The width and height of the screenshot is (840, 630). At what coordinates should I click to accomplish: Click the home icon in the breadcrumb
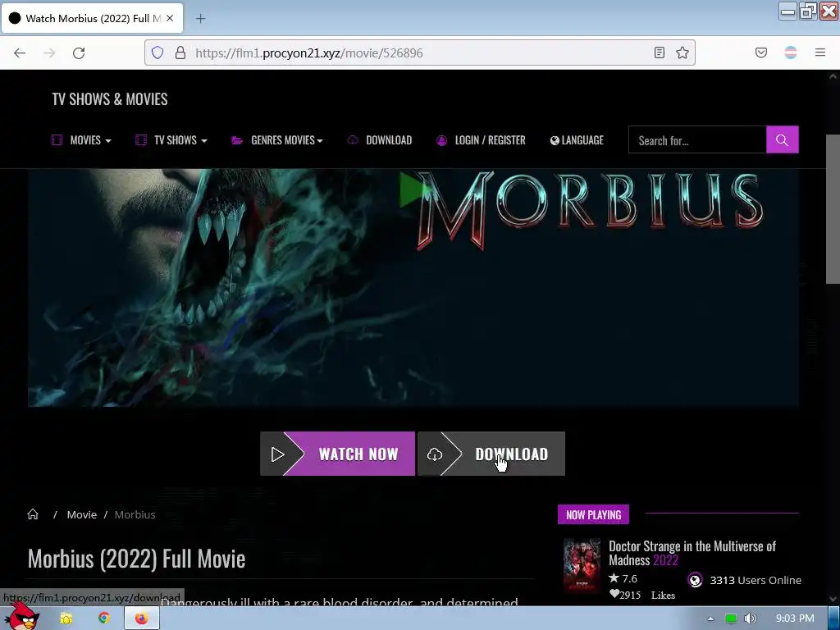33,514
